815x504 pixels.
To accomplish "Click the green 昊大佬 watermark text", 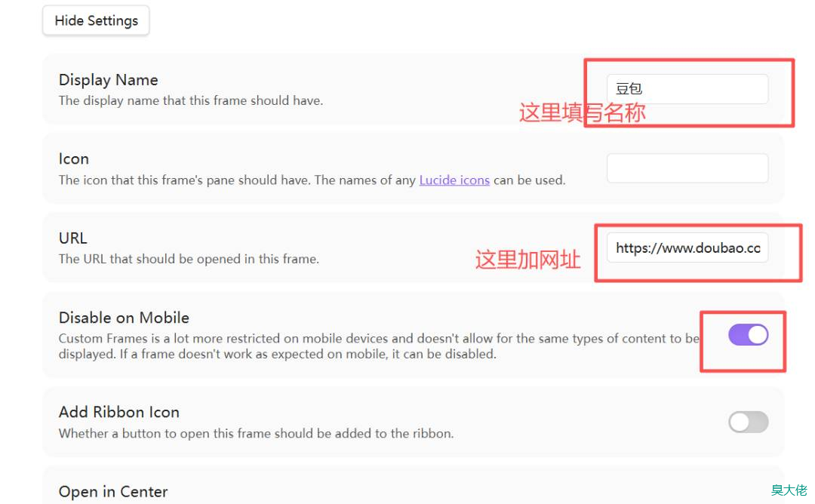I will click(789, 490).
